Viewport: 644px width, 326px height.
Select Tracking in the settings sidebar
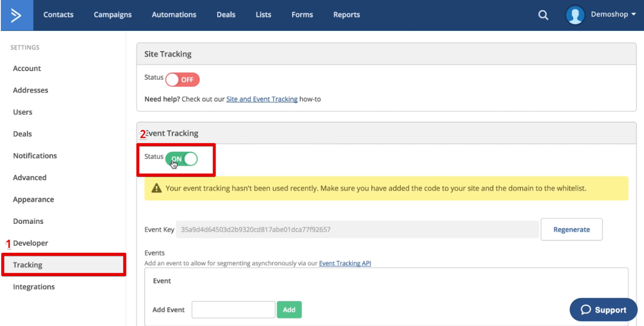(x=28, y=265)
